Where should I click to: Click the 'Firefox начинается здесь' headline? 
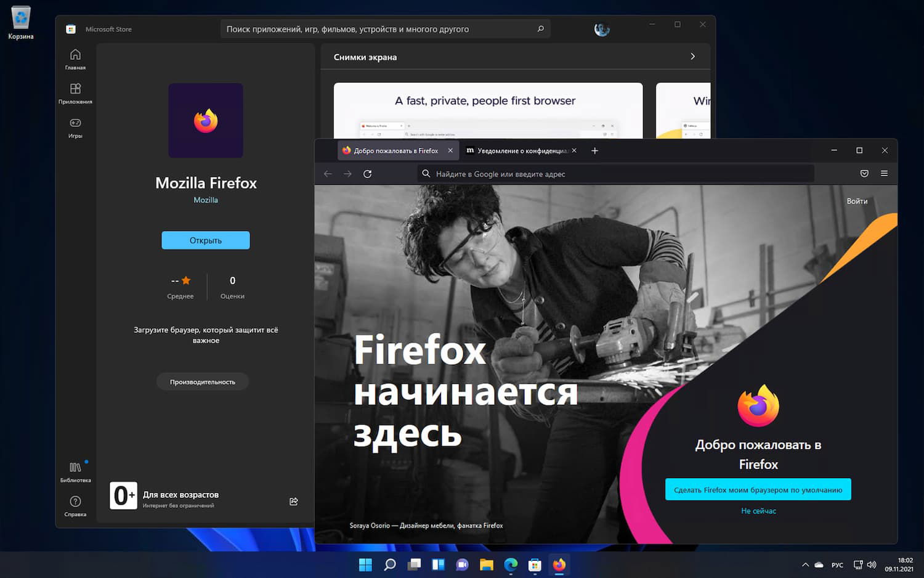pyautogui.click(x=466, y=391)
